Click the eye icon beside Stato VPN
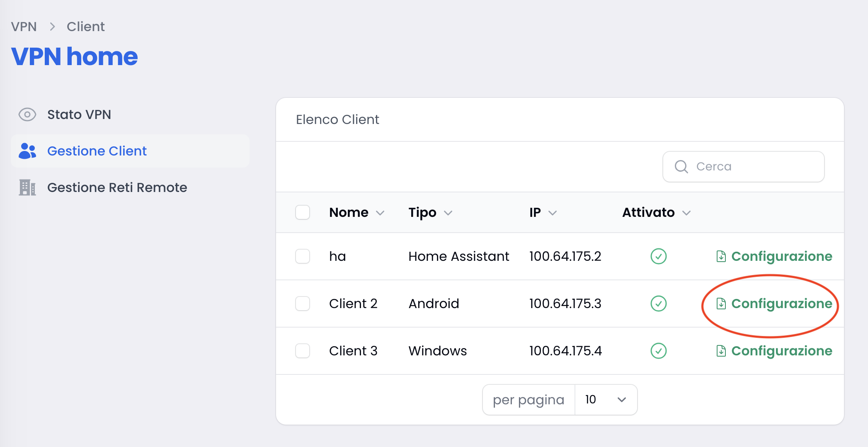 (x=27, y=114)
